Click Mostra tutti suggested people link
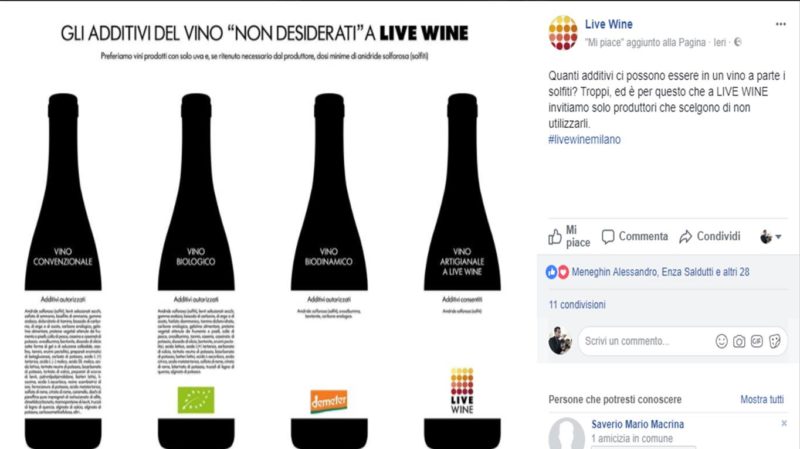Viewport: 800px width, 449px height. pos(762,400)
